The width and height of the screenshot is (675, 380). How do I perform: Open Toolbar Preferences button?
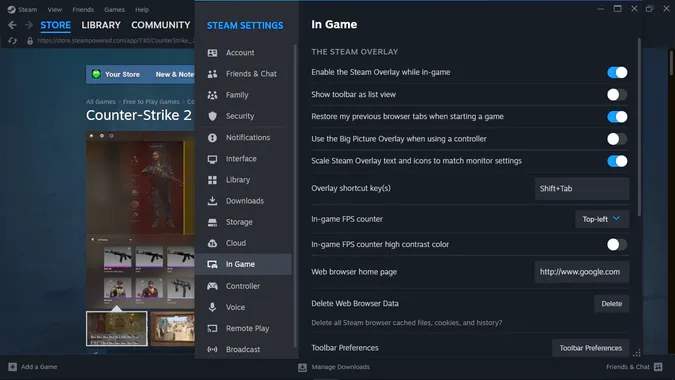591,348
